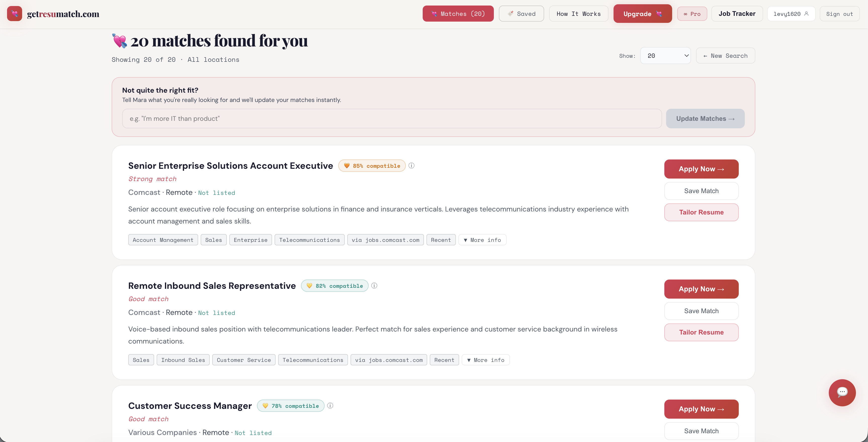Click the 85% compatible heart badge
This screenshot has width=868, height=442.
(x=372, y=165)
